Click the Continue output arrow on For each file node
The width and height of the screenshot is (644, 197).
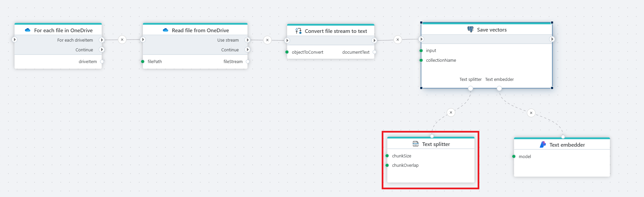pos(102,50)
